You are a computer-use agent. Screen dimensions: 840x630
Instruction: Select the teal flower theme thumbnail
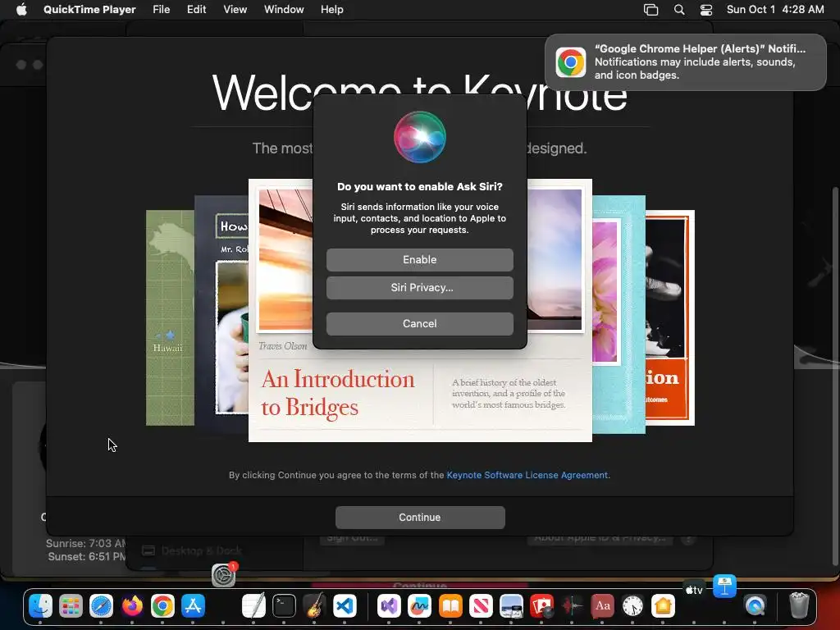[x=619, y=314]
